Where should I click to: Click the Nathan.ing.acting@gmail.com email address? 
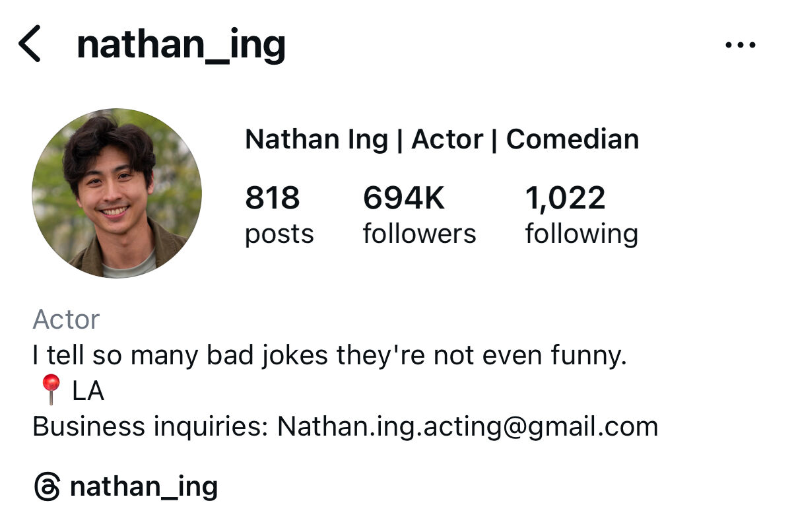click(x=467, y=426)
